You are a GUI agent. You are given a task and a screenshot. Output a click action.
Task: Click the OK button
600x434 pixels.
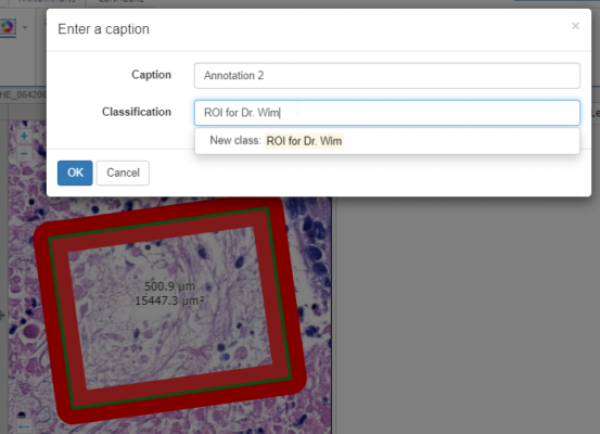tap(75, 173)
